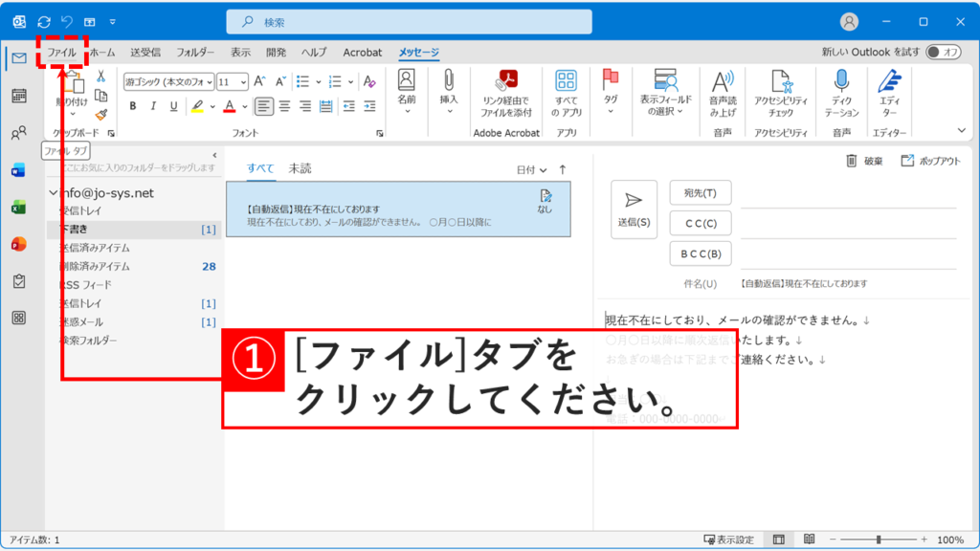The height and width of the screenshot is (551, 980).
Task: Open the font color dropdown arrow
Action: pos(244,104)
